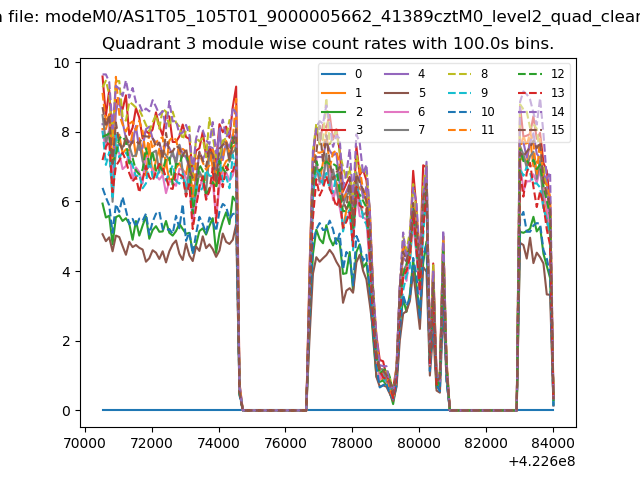
Task: Click the purple dashed line sample for module 14
Action: [x=530, y=111]
